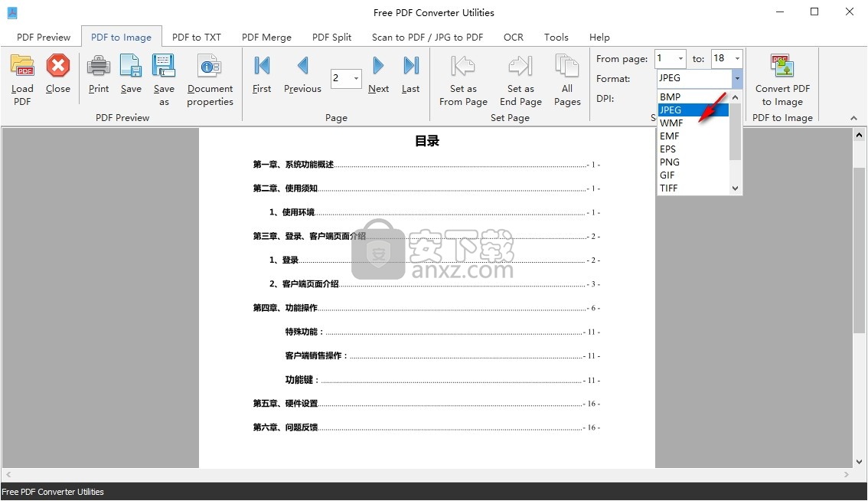Screen dimensions: 868x501
Task: Open Scan to PDF / JPG to PDF tab
Action: (427, 37)
